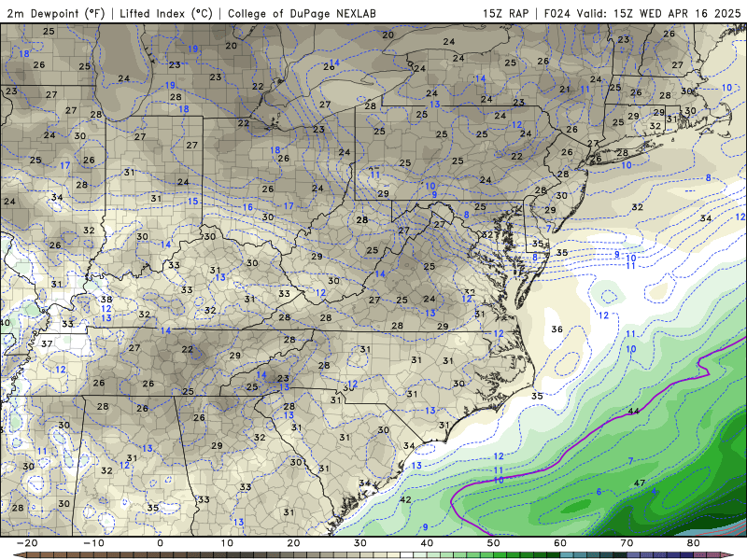Click the blue 6 lifted index label

(x=599, y=492)
